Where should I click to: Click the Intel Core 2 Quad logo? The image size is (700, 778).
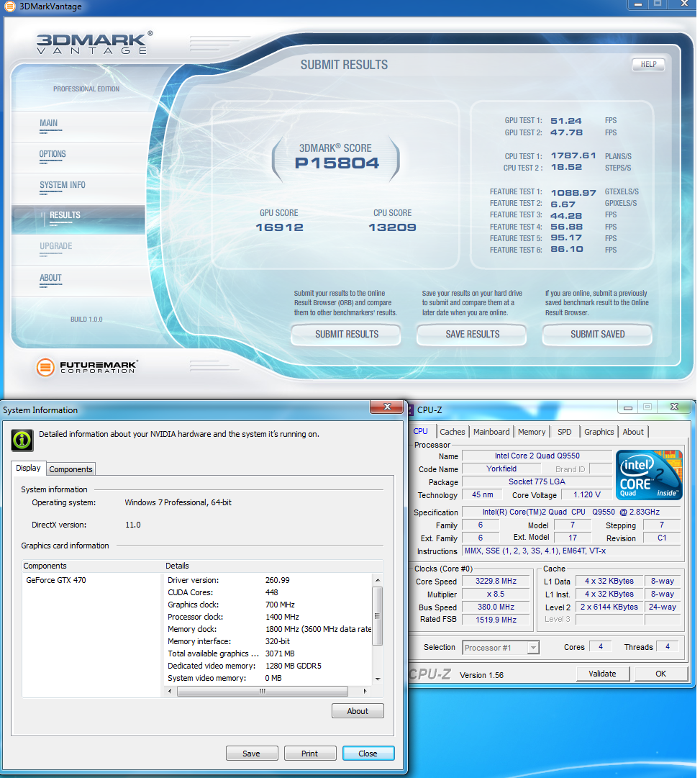tap(649, 474)
